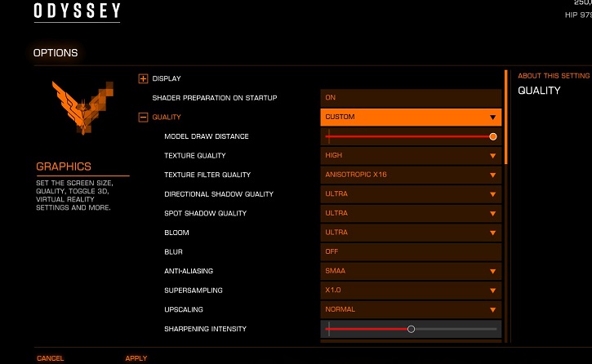Screen dimensions: 592x364
Task: Click the Spot Shadow Quality label
Action: pos(206,213)
